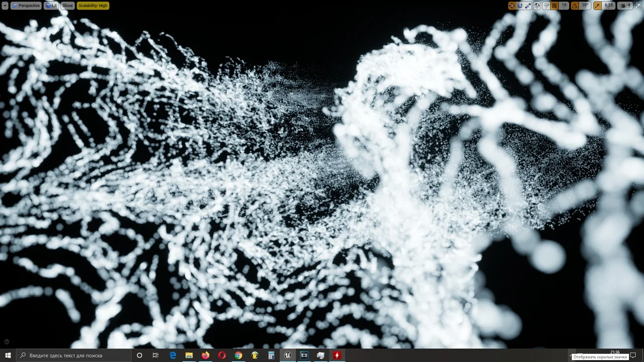Select the Scale gizmo tool
The height and width of the screenshot is (362, 644).
[528, 6]
